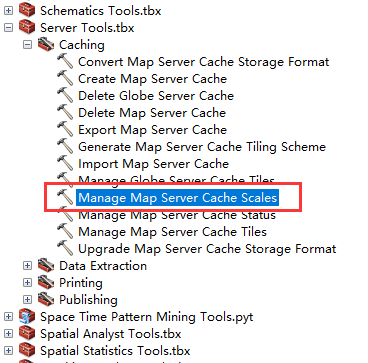This screenshot has width=368, height=363.
Task: Expand the Printing toolset
Action: tap(27, 283)
